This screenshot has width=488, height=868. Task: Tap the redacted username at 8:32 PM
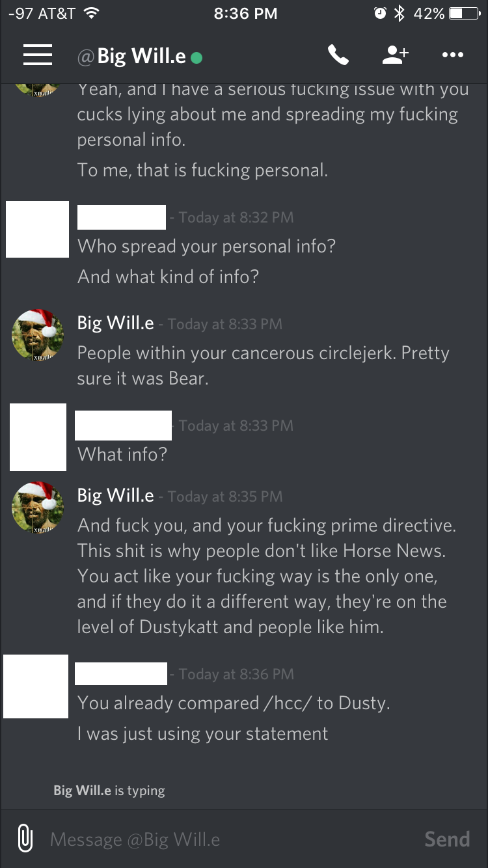pyautogui.click(x=122, y=217)
